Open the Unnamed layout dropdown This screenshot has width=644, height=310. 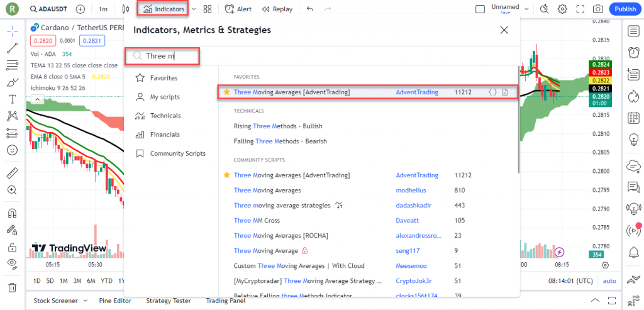(526, 8)
